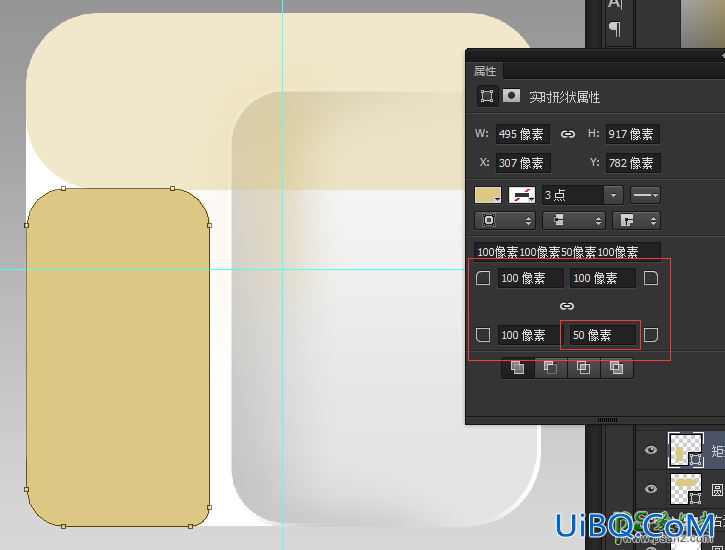Open the paragraph panel icon
The height and width of the screenshot is (550, 725).
615,29
